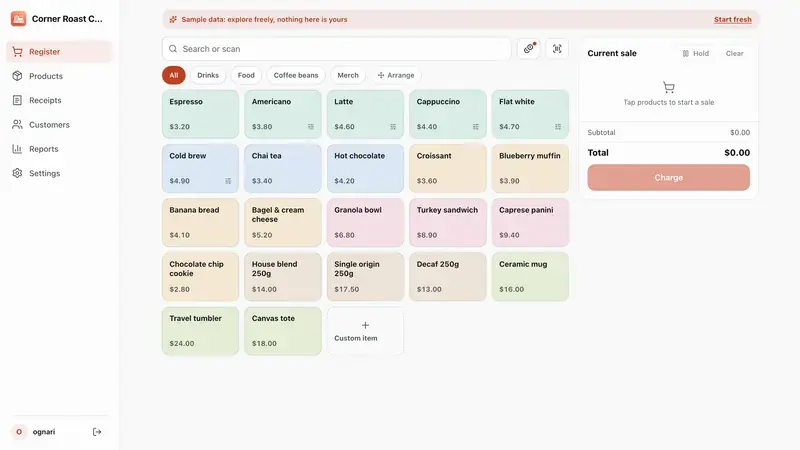The height and width of the screenshot is (450, 800).
Task: Add Banana bread to the sale
Action: click(x=201, y=222)
